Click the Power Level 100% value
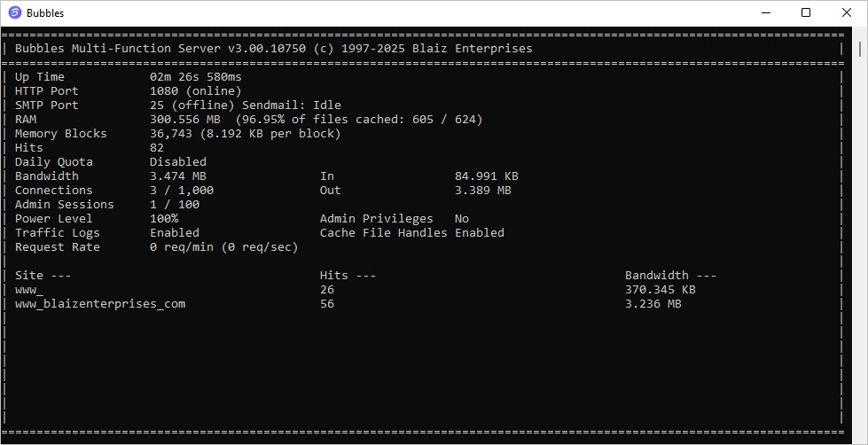Screen dimensions: 868x445 pos(163,219)
